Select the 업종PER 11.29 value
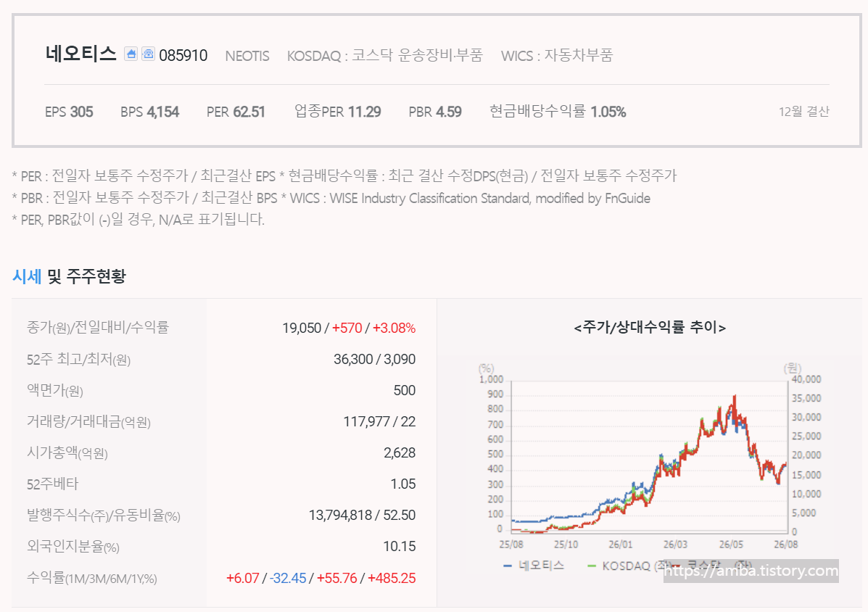The image size is (868, 612). [338, 112]
